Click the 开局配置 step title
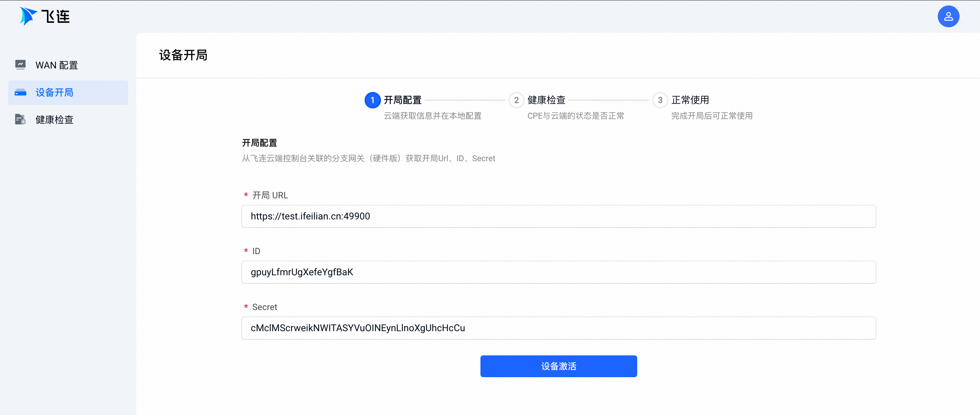The width and height of the screenshot is (980, 415). click(x=402, y=100)
